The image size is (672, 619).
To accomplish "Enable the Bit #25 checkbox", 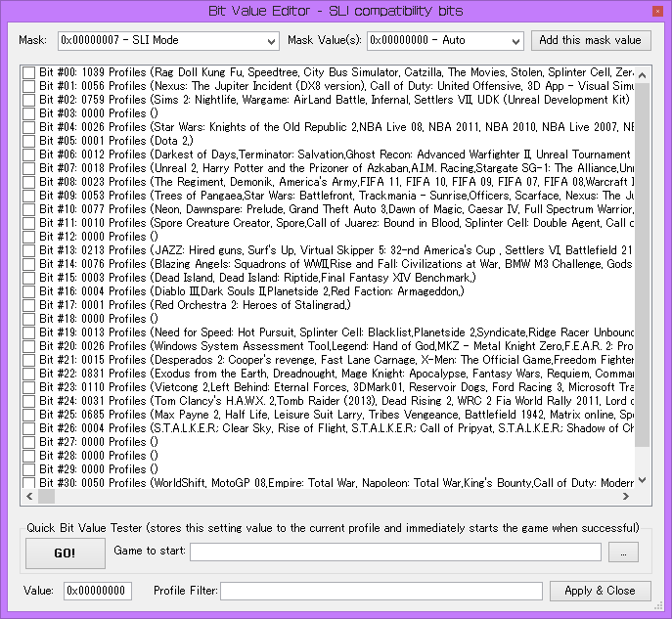I will point(28,415).
